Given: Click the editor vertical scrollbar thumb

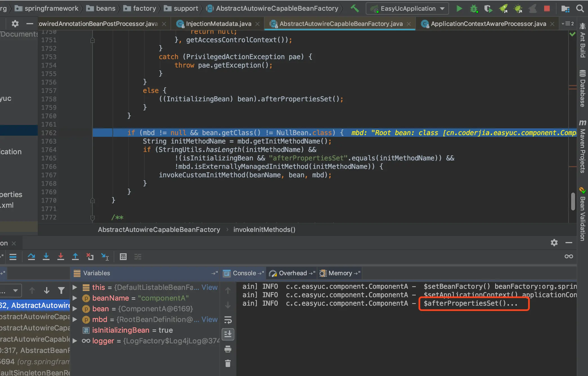Looking at the screenshot, I should click(573, 201).
